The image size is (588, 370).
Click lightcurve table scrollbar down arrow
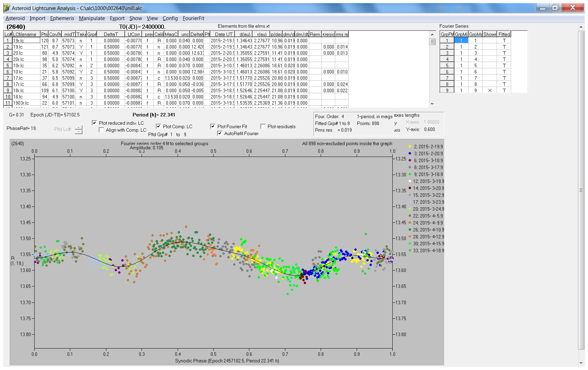pos(432,104)
